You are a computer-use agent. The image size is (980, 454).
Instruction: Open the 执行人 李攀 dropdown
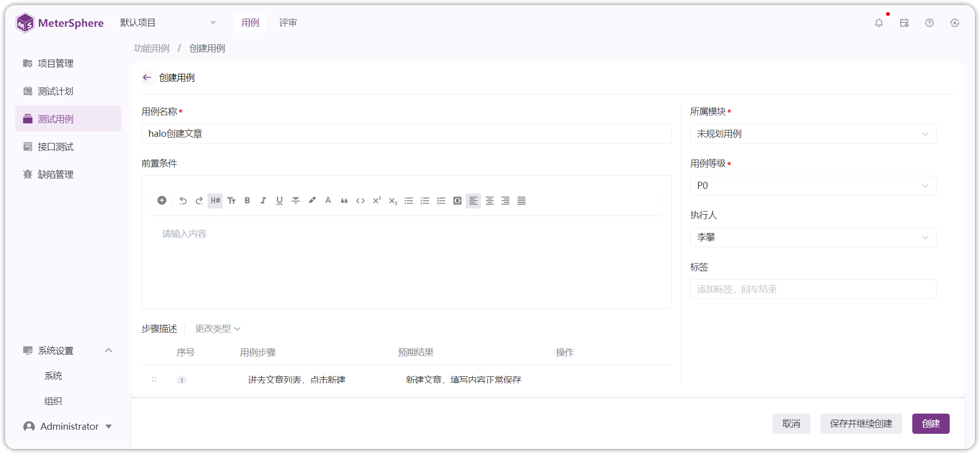click(x=813, y=237)
